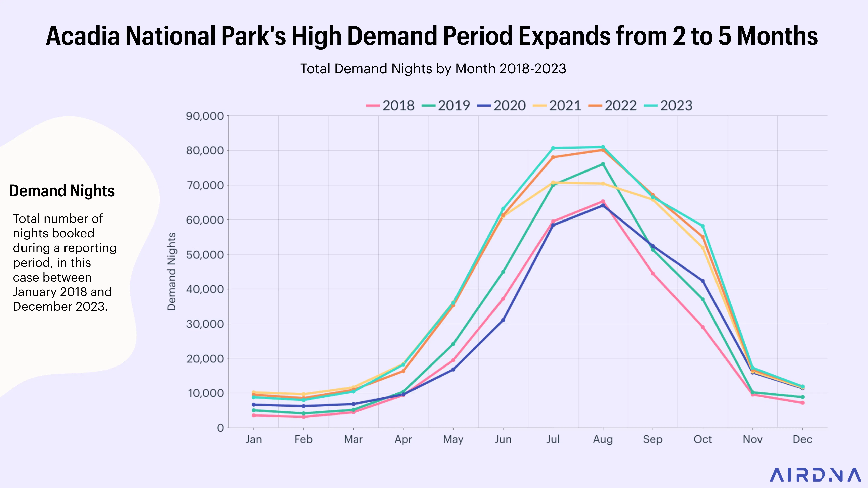Click the 'Dec' x-axis label

tap(802, 439)
